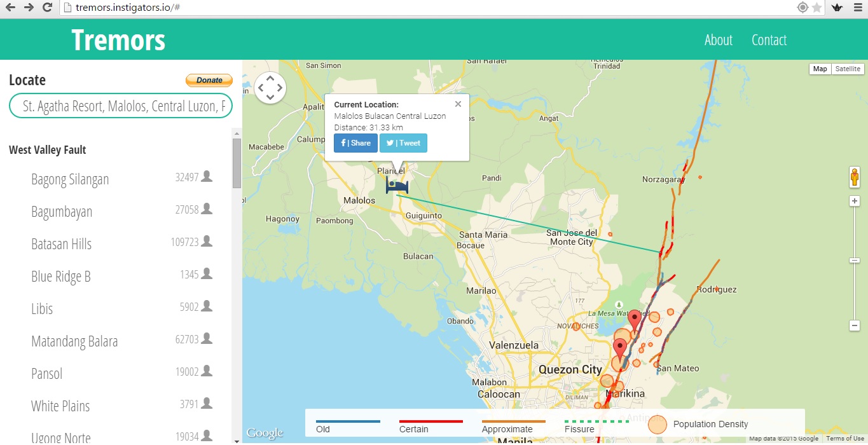Click the person icon beside Blue Ridge B
Image resolution: width=868 pixels, height=445 pixels.
[207, 274]
